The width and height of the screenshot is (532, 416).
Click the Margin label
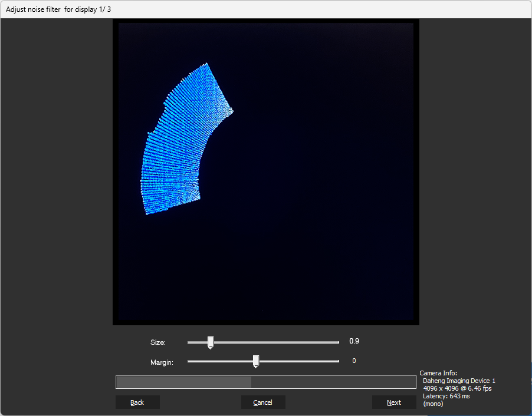(x=162, y=362)
